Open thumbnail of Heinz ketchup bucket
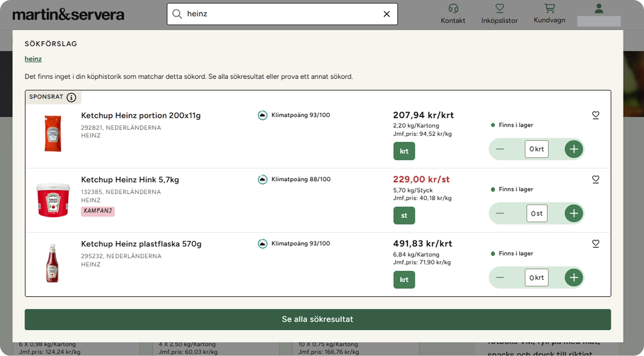 [x=53, y=200]
